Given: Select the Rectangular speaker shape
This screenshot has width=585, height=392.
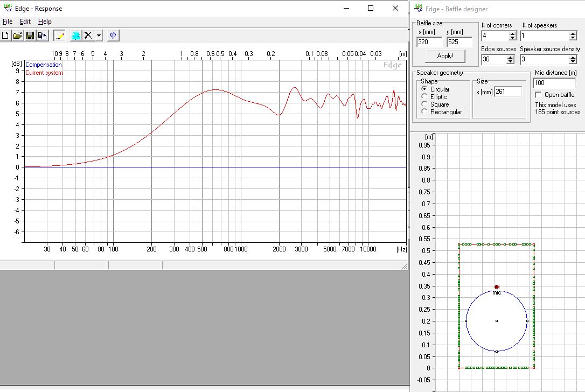Looking at the screenshot, I should pos(424,111).
